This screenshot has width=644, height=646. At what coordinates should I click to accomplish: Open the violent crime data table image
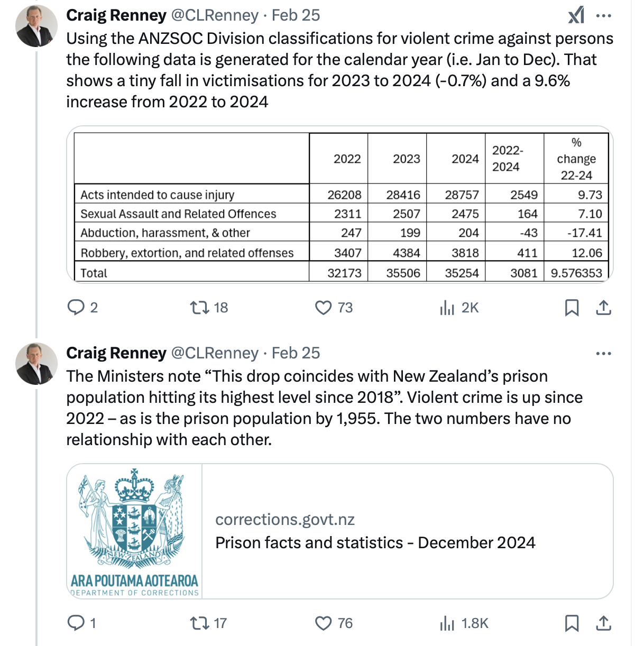(x=339, y=205)
